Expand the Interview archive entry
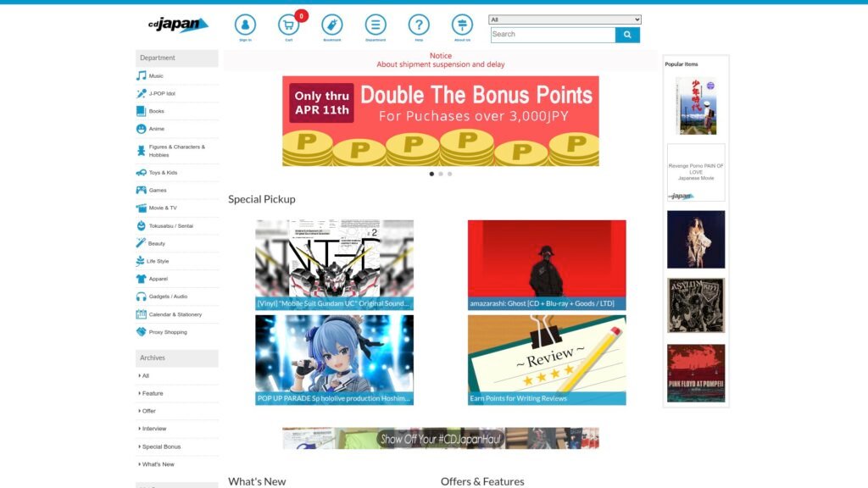This screenshot has height=488, width=868. (153, 429)
